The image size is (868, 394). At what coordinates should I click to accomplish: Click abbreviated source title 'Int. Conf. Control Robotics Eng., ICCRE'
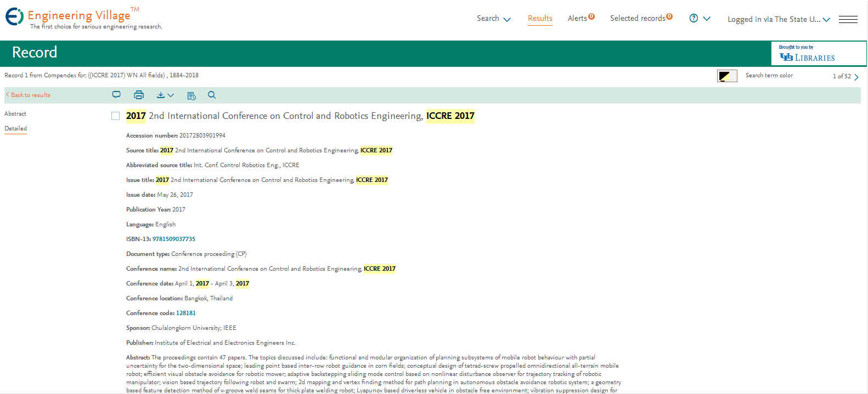coord(246,165)
